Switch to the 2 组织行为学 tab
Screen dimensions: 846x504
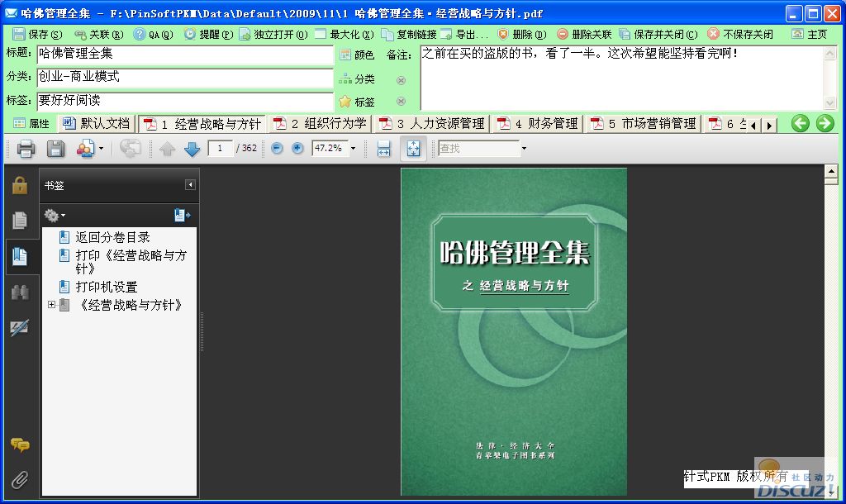point(321,124)
